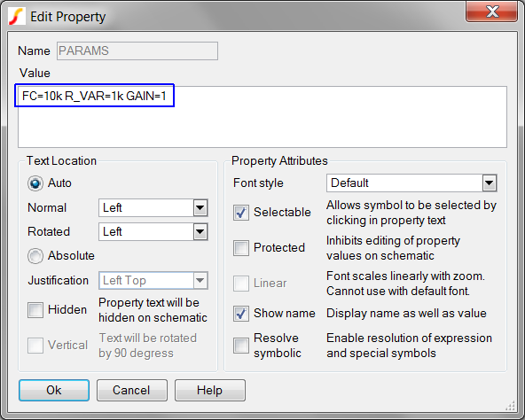Open the Normal position dropdown
Screen dimensions: 525x420
coord(153,208)
